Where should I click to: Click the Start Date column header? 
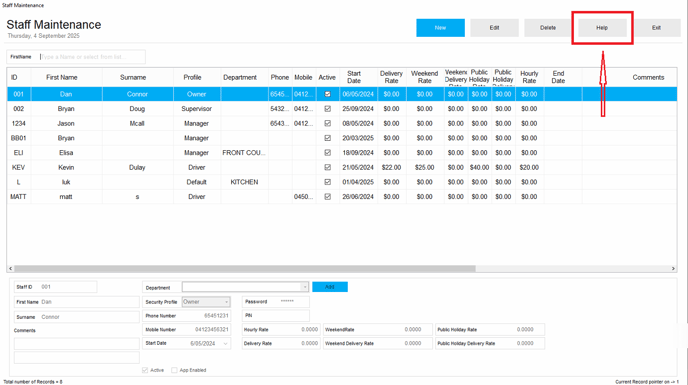[x=358, y=77]
